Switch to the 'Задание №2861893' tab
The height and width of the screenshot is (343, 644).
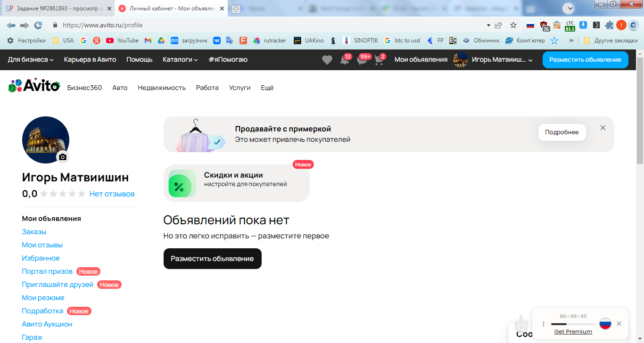coord(58,8)
